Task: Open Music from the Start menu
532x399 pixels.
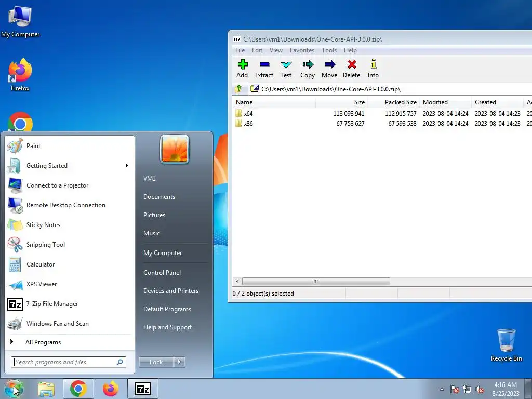Action: 152,233
